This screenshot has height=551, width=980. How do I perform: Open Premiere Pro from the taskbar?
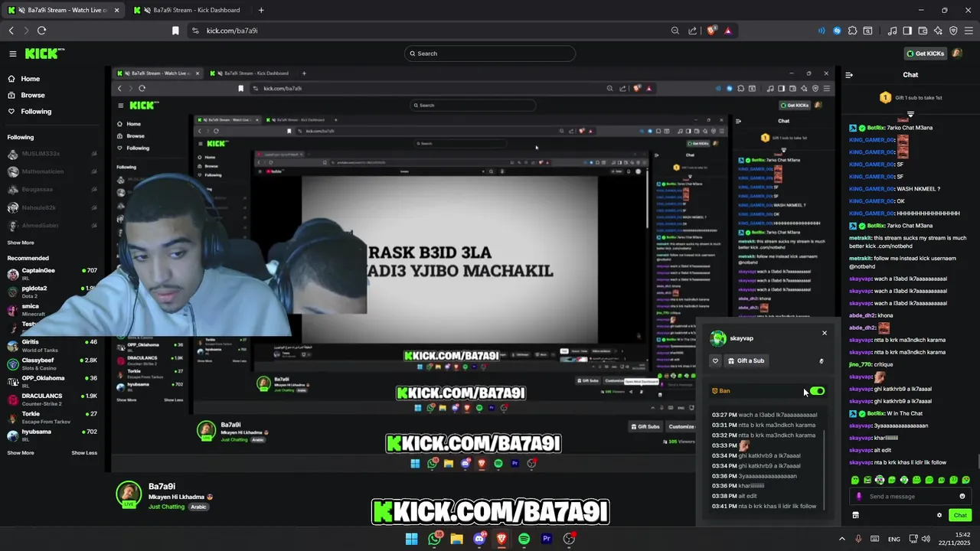tap(547, 539)
